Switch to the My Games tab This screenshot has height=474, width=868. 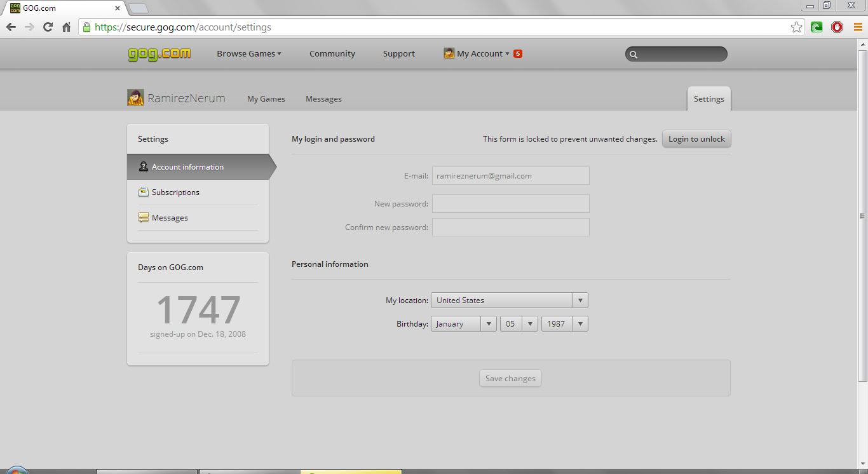[x=266, y=98]
